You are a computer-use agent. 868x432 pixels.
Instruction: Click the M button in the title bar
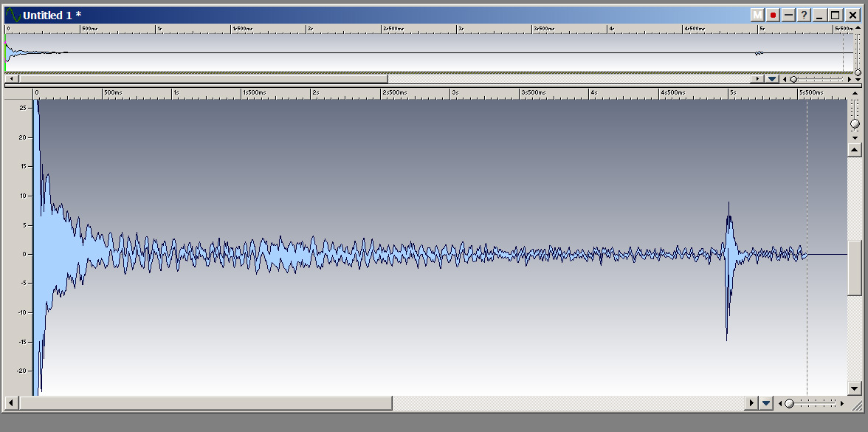tap(757, 16)
